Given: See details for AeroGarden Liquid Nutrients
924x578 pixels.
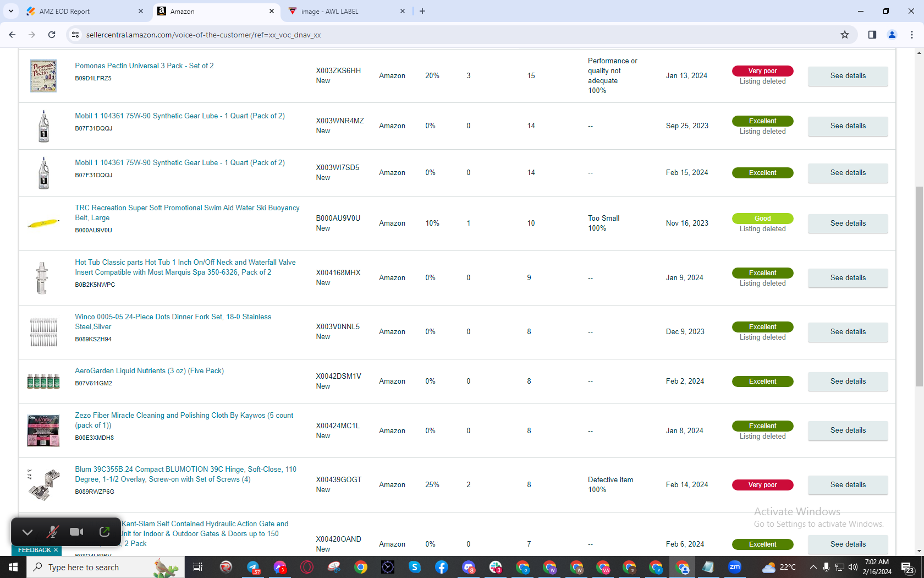Looking at the screenshot, I should point(848,381).
